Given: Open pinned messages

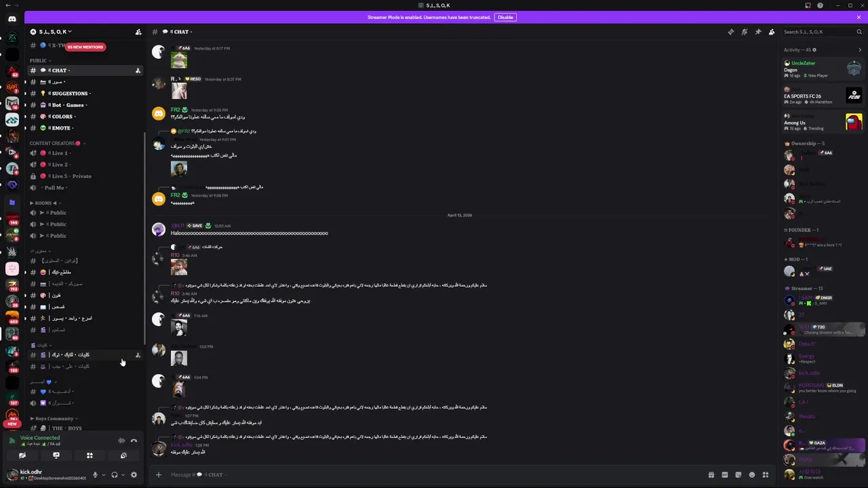Looking at the screenshot, I should tap(758, 32).
